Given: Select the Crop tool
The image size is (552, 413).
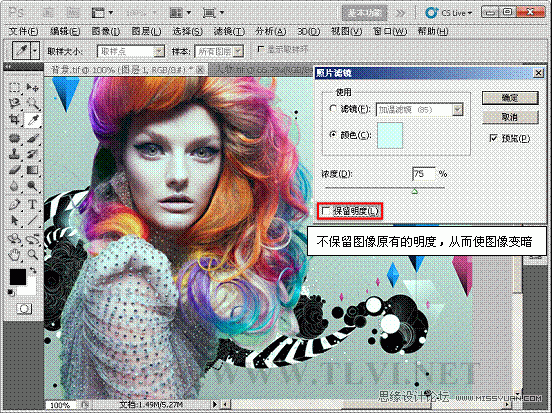Looking at the screenshot, I should tap(14, 120).
